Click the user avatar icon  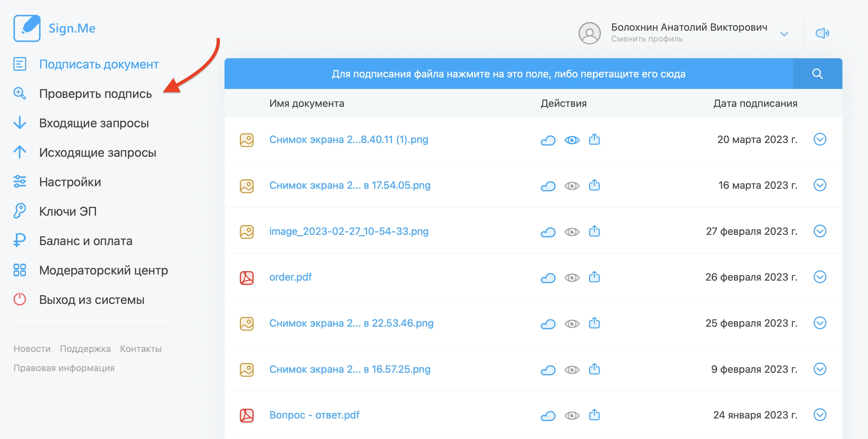(x=589, y=33)
